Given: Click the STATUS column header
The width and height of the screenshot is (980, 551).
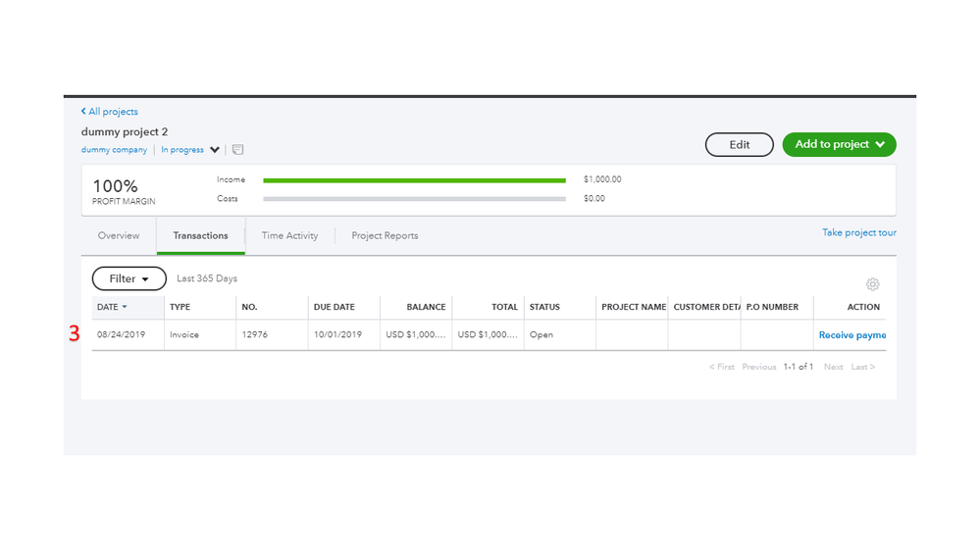Looking at the screenshot, I should click(x=559, y=307).
